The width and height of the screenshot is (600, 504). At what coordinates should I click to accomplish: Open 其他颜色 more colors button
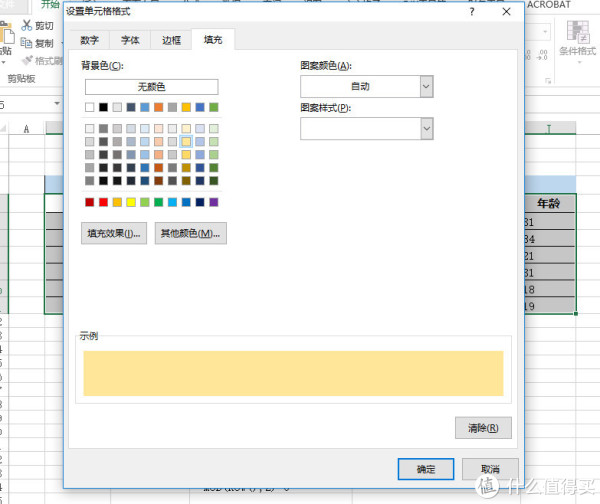coord(190,233)
